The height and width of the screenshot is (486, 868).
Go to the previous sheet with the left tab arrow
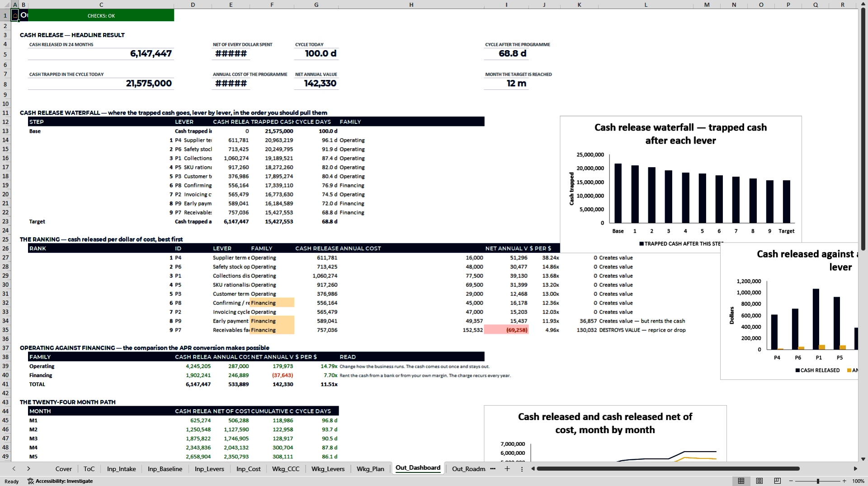point(14,469)
